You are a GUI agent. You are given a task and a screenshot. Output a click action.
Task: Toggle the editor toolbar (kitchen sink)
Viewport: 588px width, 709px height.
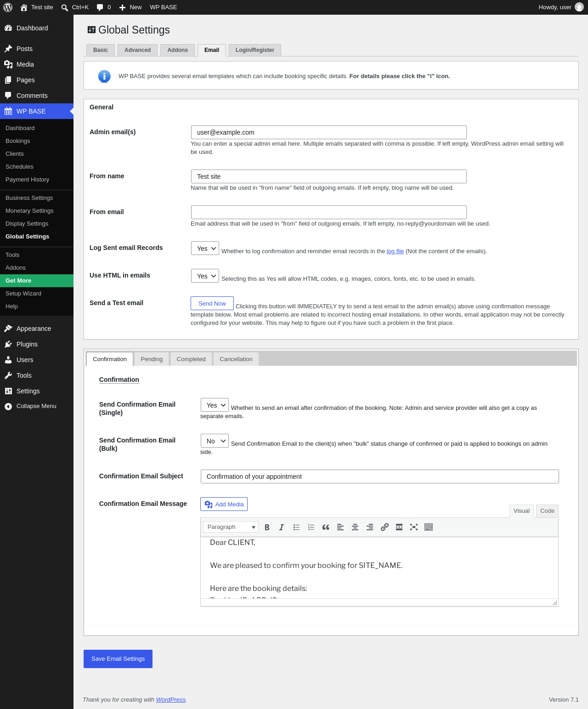click(429, 527)
